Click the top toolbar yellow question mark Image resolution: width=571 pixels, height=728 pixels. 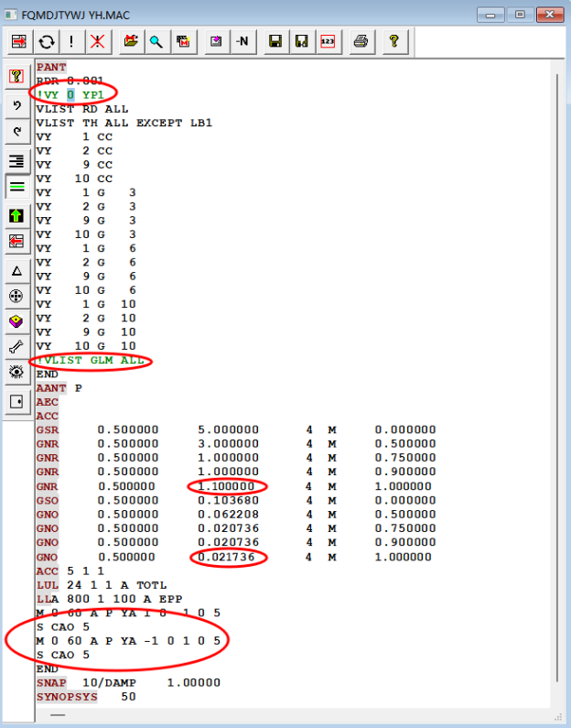[394, 42]
